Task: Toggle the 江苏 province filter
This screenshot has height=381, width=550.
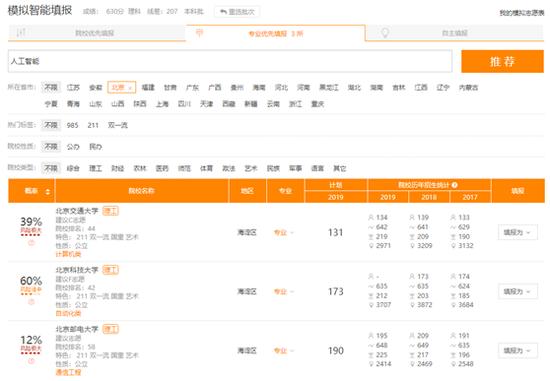Action: [x=73, y=87]
